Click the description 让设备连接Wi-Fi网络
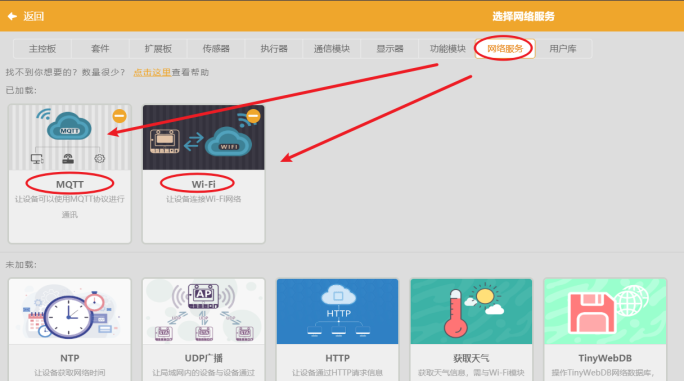684x381 pixels. point(204,199)
